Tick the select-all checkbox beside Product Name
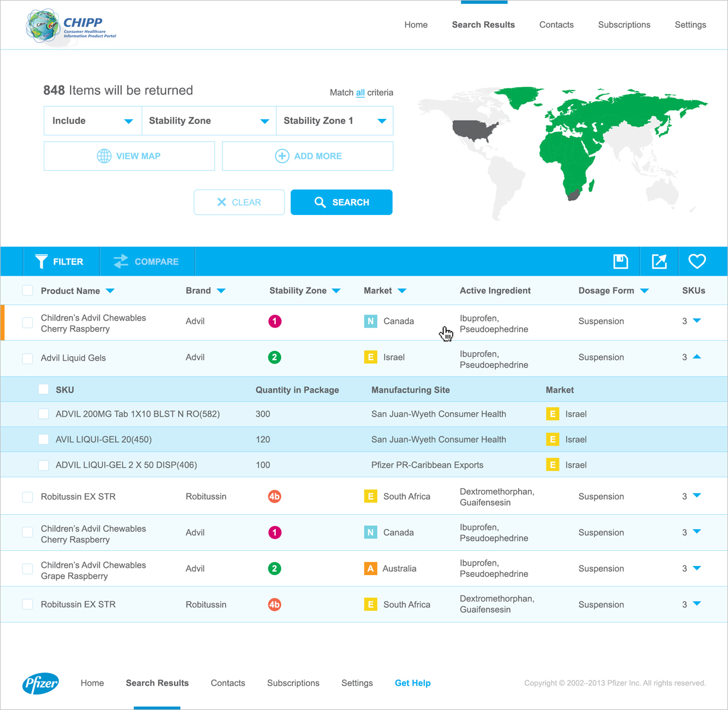 pos(27,291)
